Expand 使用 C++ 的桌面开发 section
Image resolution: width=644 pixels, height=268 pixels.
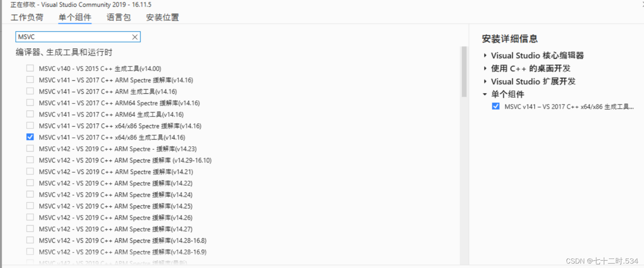(x=484, y=68)
